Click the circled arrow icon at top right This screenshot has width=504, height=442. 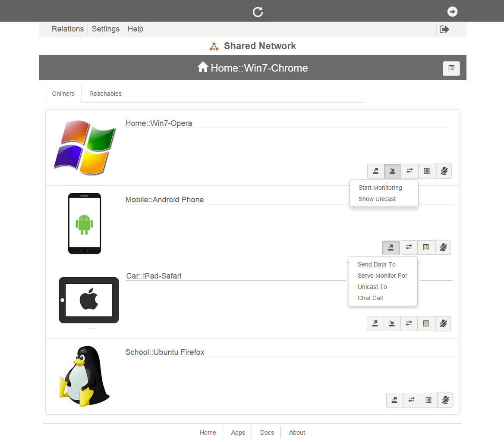452,12
